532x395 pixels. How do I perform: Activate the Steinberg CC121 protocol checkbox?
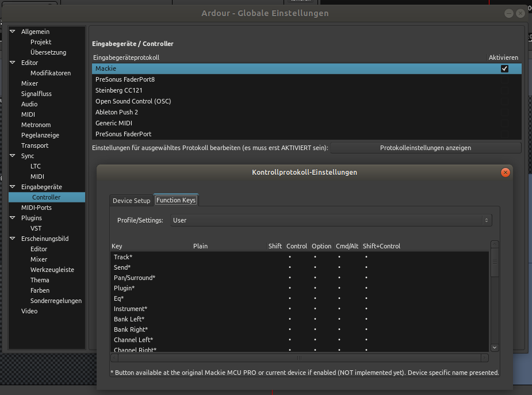tap(504, 90)
